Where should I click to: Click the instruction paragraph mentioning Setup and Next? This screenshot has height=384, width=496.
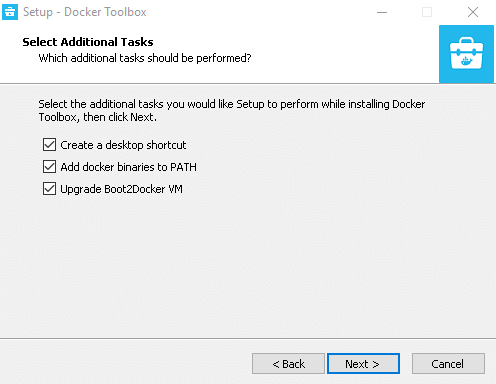[x=232, y=111]
